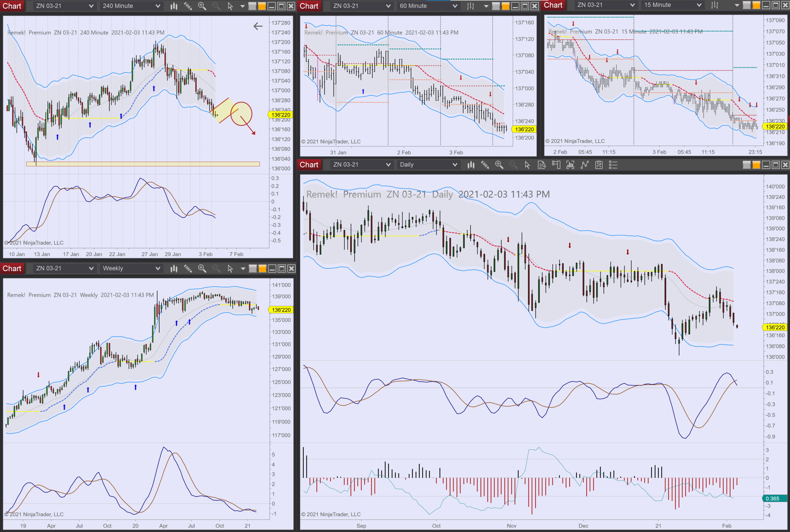Open the 240 Minute interval dropdown
Image resolution: width=790 pixels, height=532 pixels.
[x=131, y=6]
